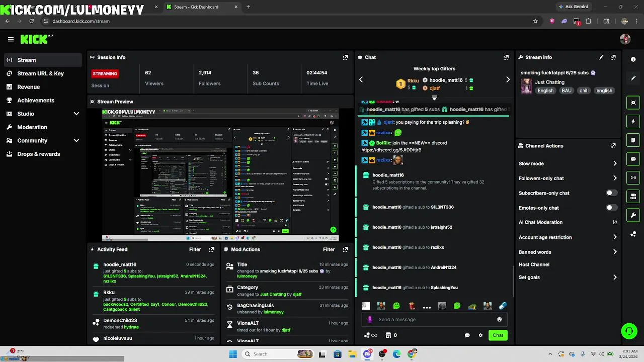Image resolution: width=644 pixels, height=362 pixels.
Task: Open the shop icon with count 0
Action: pos(391,335)
